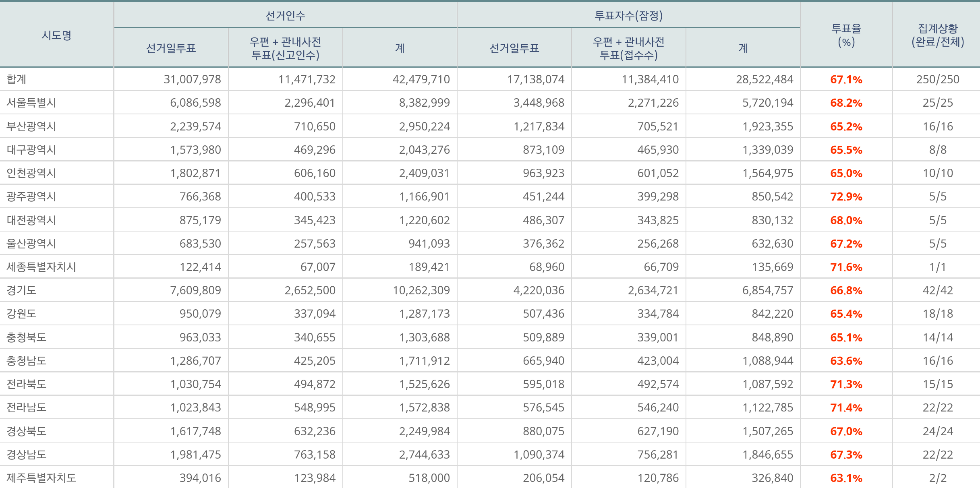The width and height of the screenshot is (980, 488).
Task: Click 광주광역시 turnout 72.9% cell
Action: (x=846, y=196)
